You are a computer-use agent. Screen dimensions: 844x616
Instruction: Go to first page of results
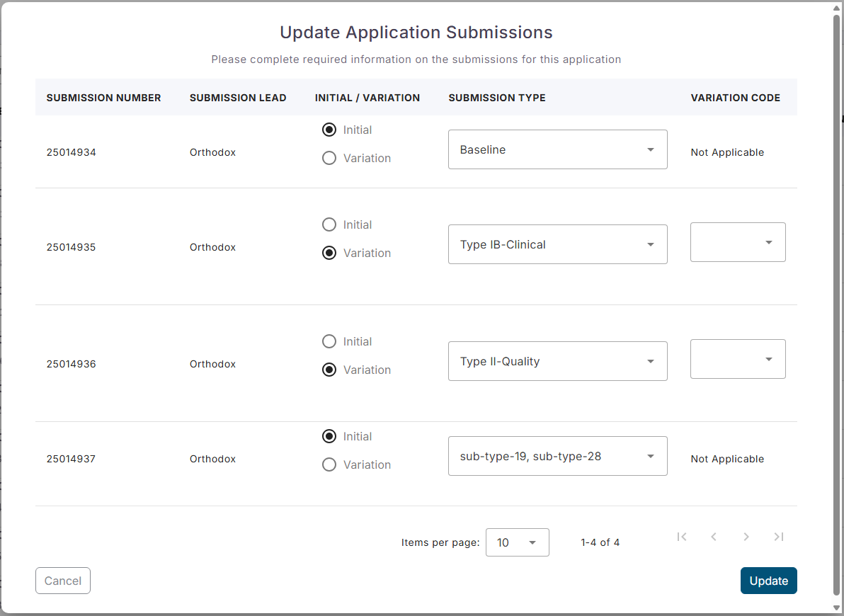tap(682, 537)
